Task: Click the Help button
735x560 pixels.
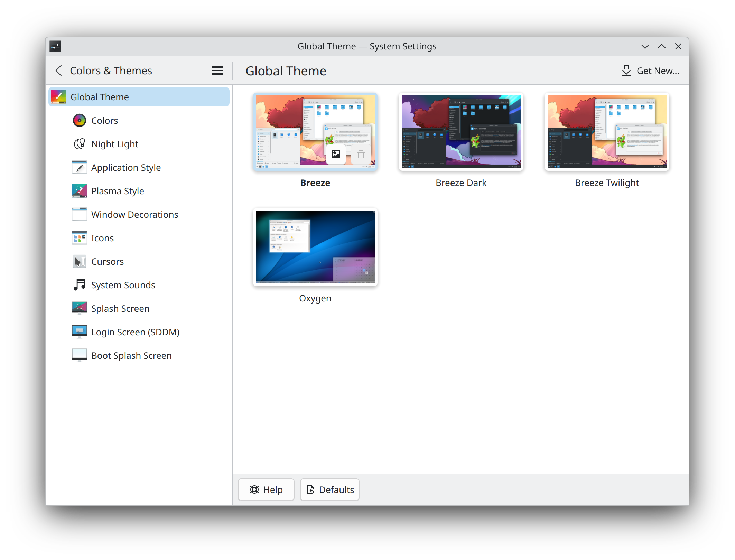Action: (x=266, y=489)
